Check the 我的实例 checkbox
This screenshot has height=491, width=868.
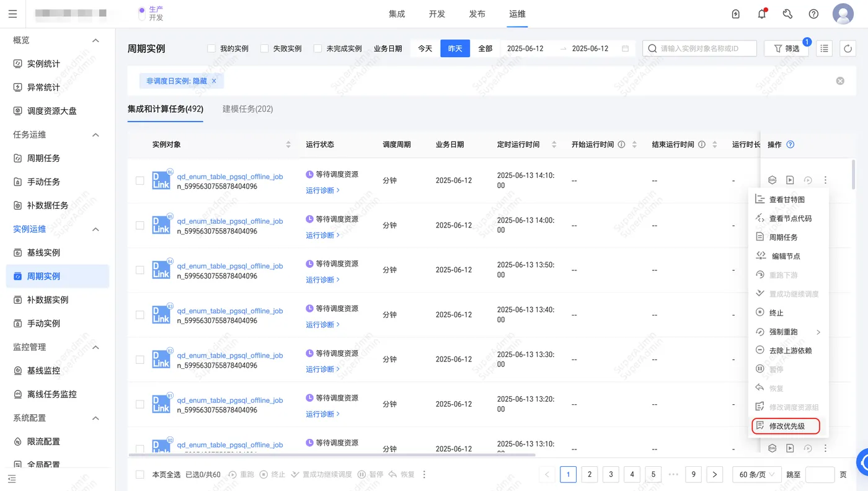point(211,48)
